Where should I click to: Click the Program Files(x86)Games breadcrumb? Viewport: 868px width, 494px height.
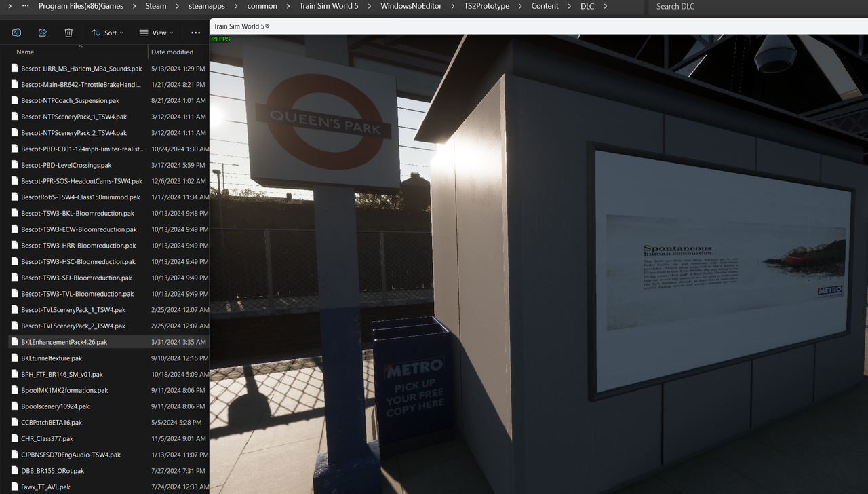[x=81, y=6]
